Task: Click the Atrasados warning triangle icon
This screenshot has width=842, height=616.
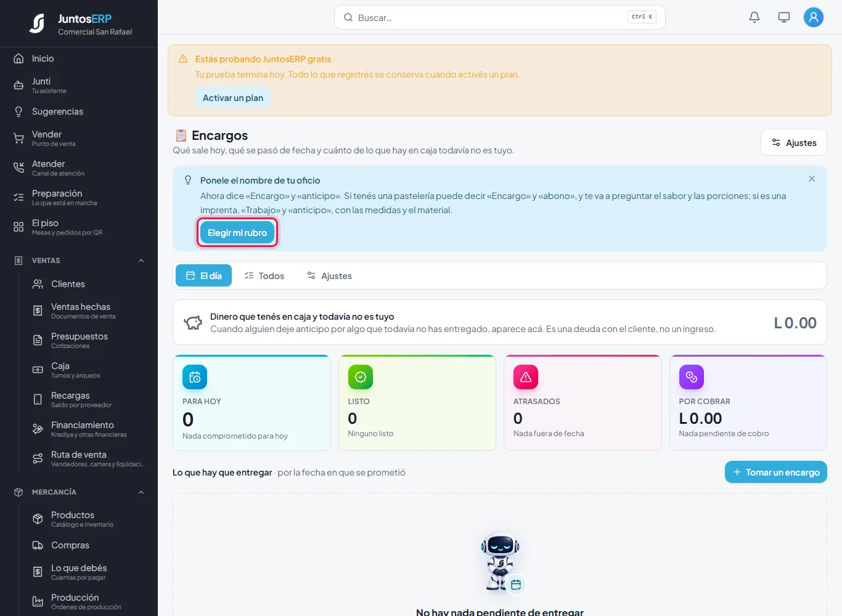Action: (526, 377)
